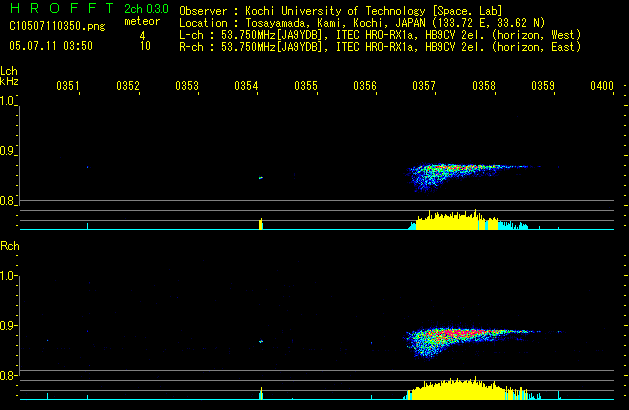Viewport: 629px width, 410px height.
Task: Select the 0357 time axis marker
Action: [x=424, y=86]
